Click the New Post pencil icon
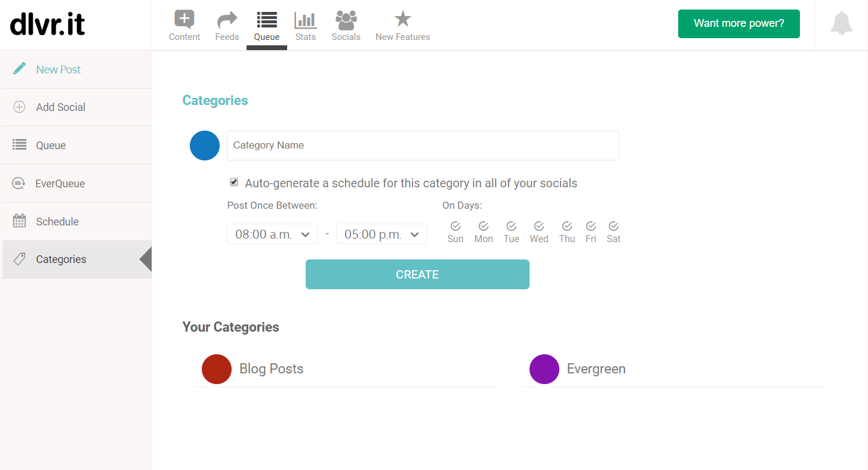The image size is (868, 470). pyautogui.click(x=20, y=69)
